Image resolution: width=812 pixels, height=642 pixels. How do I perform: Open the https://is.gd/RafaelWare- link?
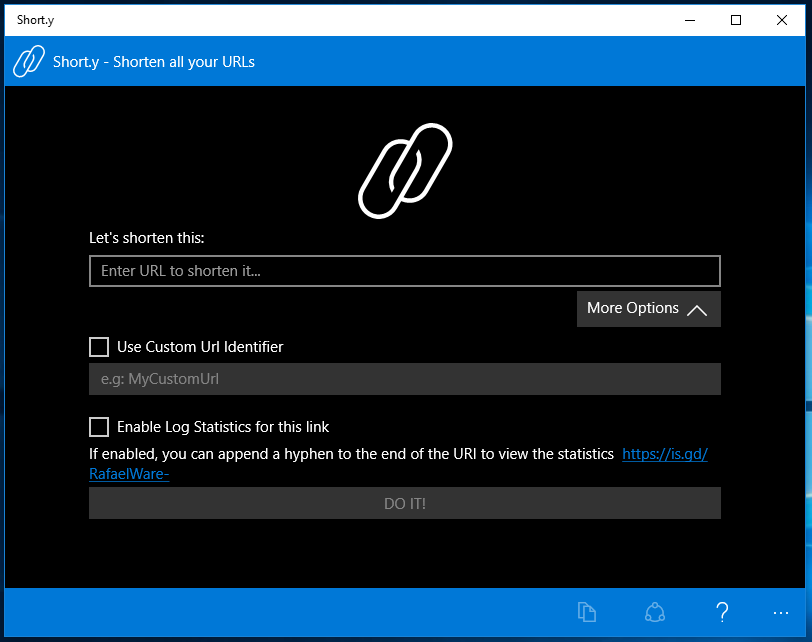tap(665, 454)
